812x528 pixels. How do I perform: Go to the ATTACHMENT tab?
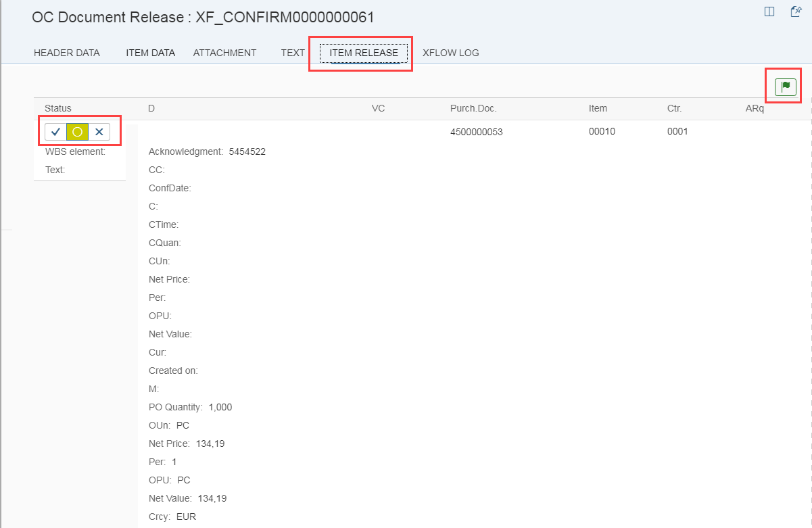tap(224, 53)
